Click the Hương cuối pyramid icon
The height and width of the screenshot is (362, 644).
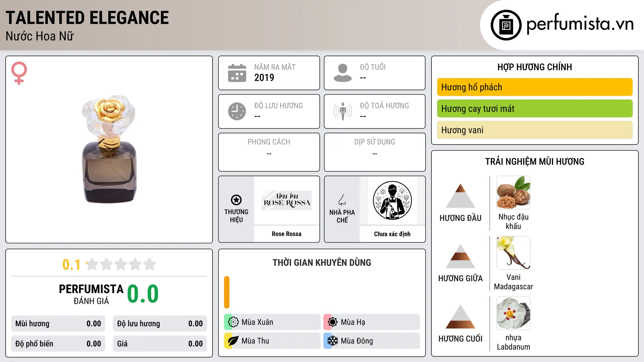(x=460, y=316)
